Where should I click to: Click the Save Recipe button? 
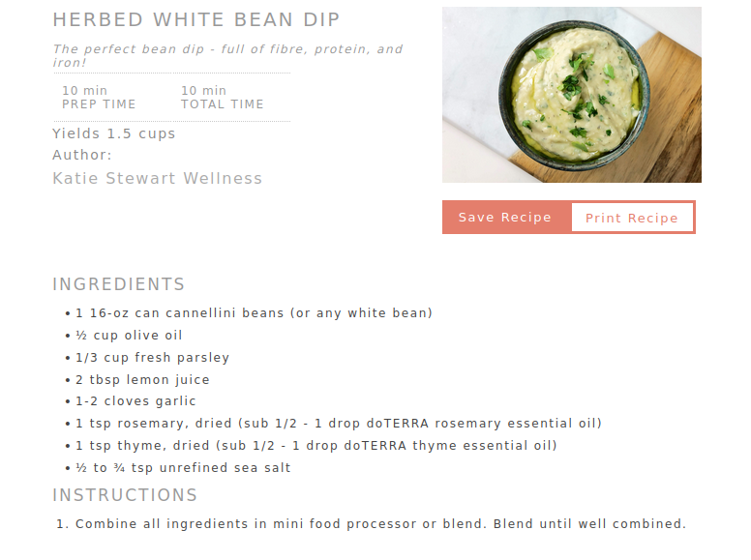[x=505, y=218]
